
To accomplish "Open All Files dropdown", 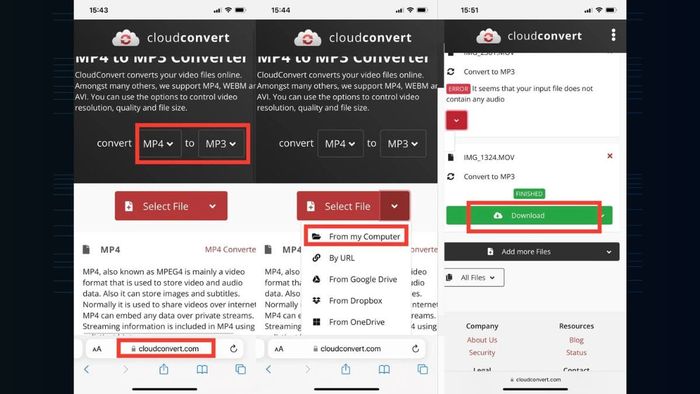I will coord(475,278).
